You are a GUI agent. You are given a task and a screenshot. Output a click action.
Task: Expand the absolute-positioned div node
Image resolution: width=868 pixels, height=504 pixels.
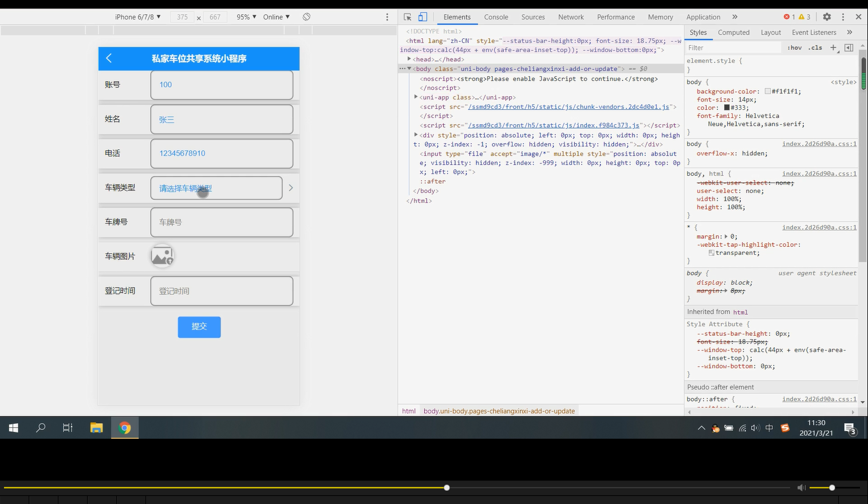pos(416,135)
